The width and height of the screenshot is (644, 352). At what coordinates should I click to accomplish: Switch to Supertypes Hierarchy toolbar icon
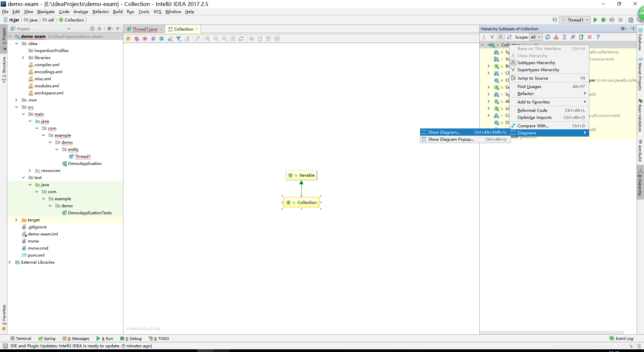click(x=492, y=37)
